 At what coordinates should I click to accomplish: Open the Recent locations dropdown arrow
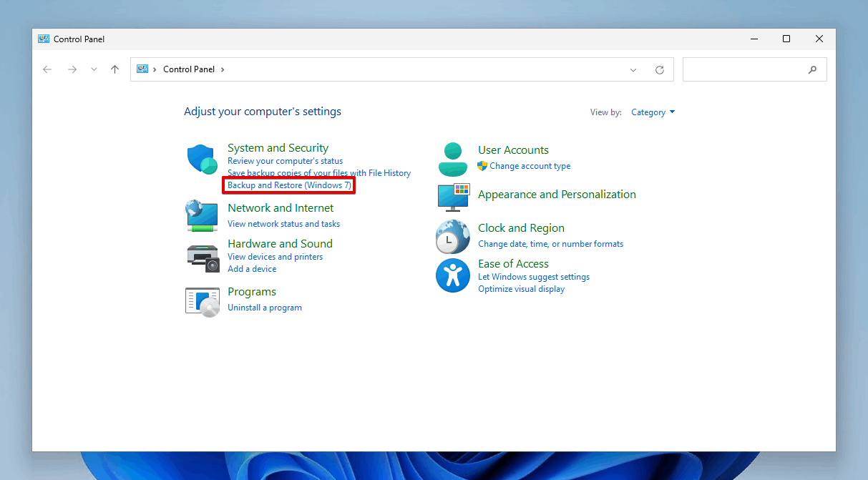94,69
